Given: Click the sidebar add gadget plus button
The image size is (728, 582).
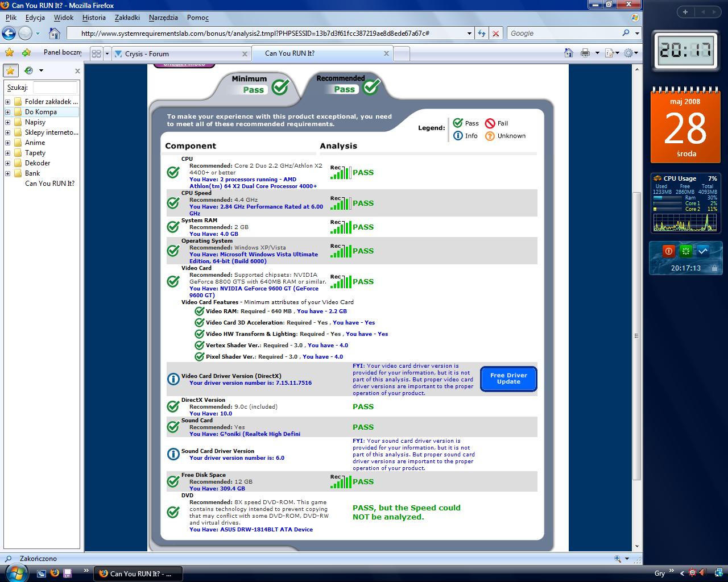Looking at the screenshot, I should point(685,12).
